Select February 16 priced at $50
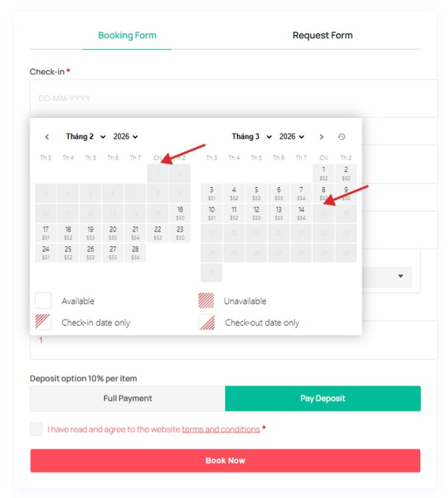This screenshot has width=448, height=498. (x=180, y=213)
